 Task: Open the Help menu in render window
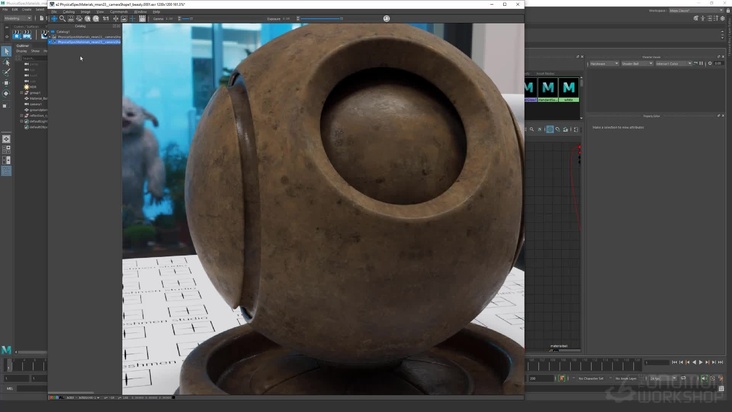coord(156,12)
